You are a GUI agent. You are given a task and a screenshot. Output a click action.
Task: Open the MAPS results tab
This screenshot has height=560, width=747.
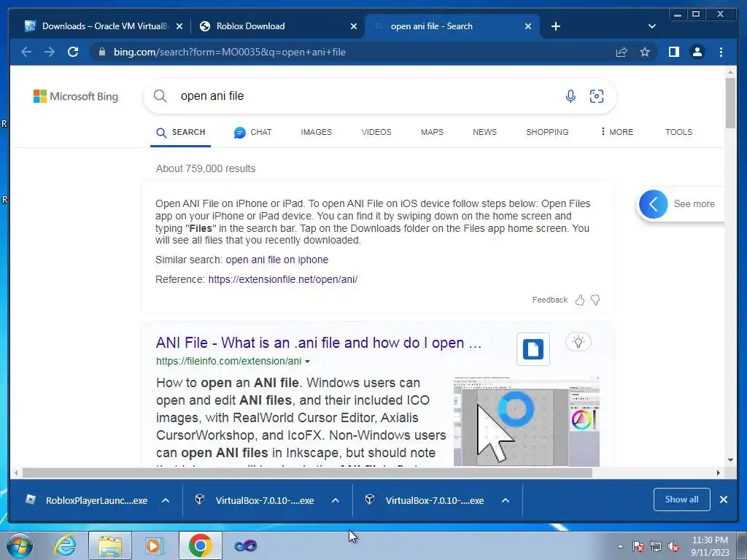point(432,132)
